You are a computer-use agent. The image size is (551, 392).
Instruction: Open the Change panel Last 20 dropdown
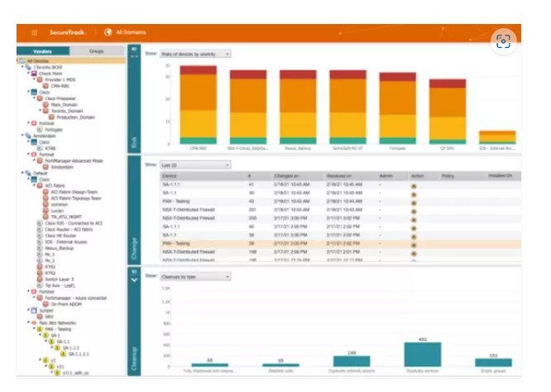click(x=195, y=165)
